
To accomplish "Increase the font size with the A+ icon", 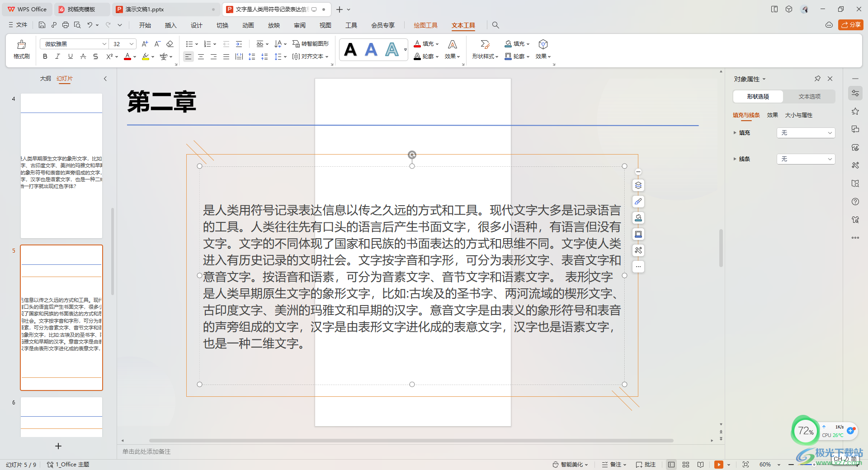I will point(145,44).
